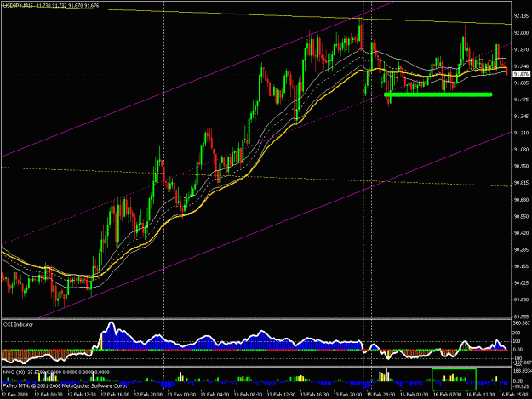Click the 91.080 price scale label

[521, 149]
